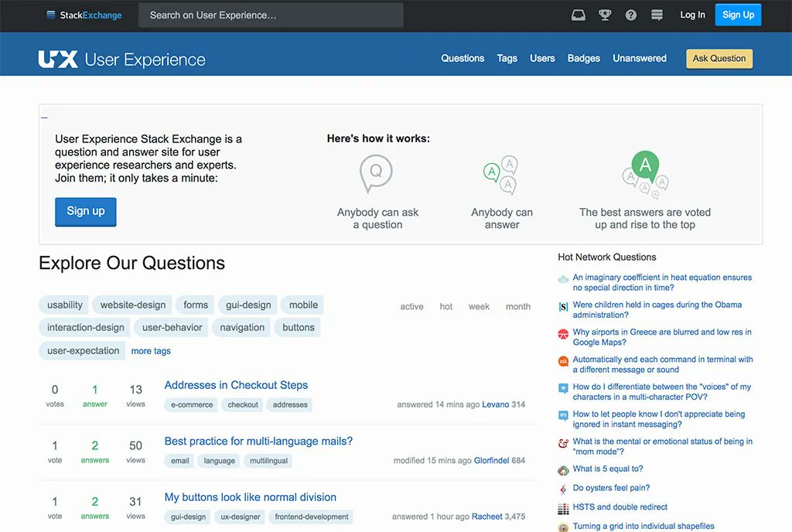Open the StackExchange network logo menu
Screen dimensions: 792x532
(84, 15)
